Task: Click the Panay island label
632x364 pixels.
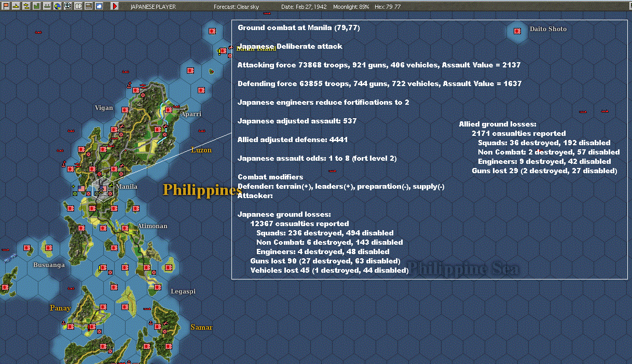Action: click(x=60, y=308)
